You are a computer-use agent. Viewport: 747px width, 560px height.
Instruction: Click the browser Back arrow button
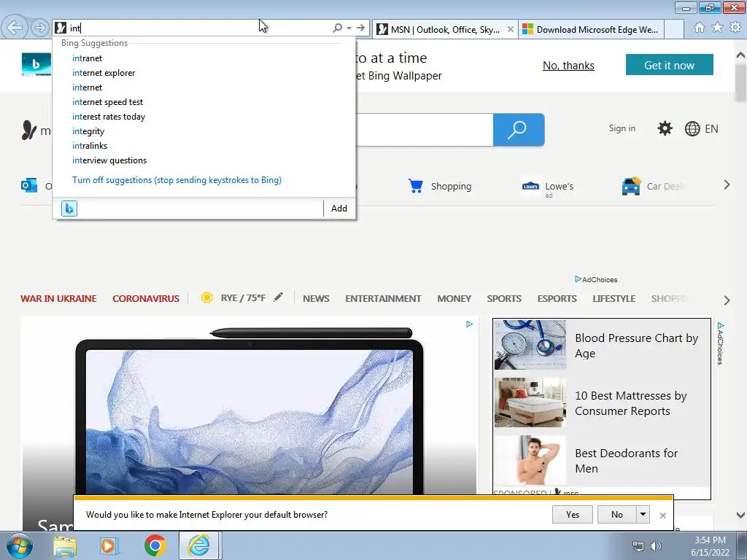tap(15, 28)
